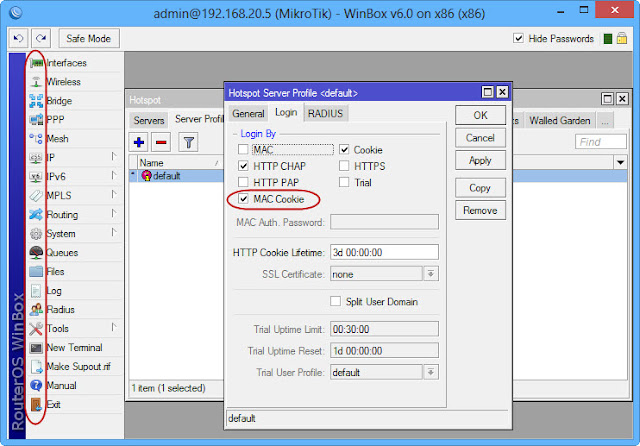Open the Walled Garden tab

[x=560, y=120]
